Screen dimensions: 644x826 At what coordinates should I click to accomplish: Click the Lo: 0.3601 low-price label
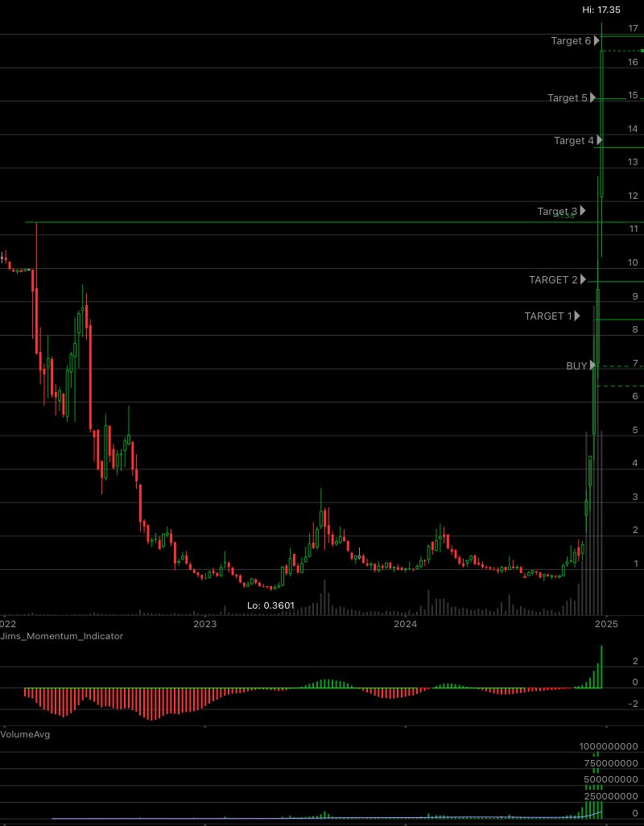click(x=270, y=605)
